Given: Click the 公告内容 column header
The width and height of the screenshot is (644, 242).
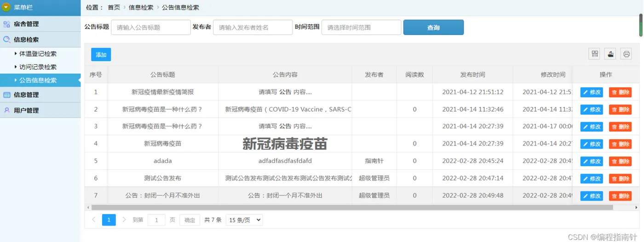Looking at the screenshot, I should point(285,74).
